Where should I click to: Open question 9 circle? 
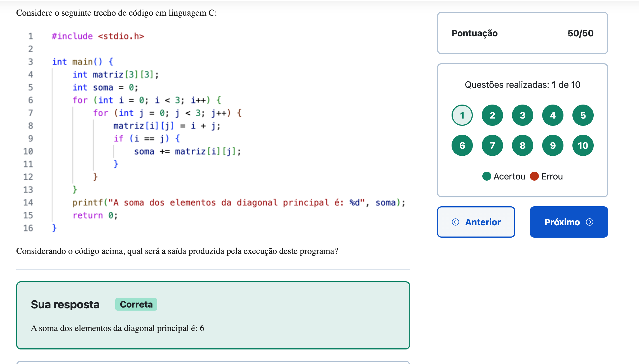tap(553, 145)
